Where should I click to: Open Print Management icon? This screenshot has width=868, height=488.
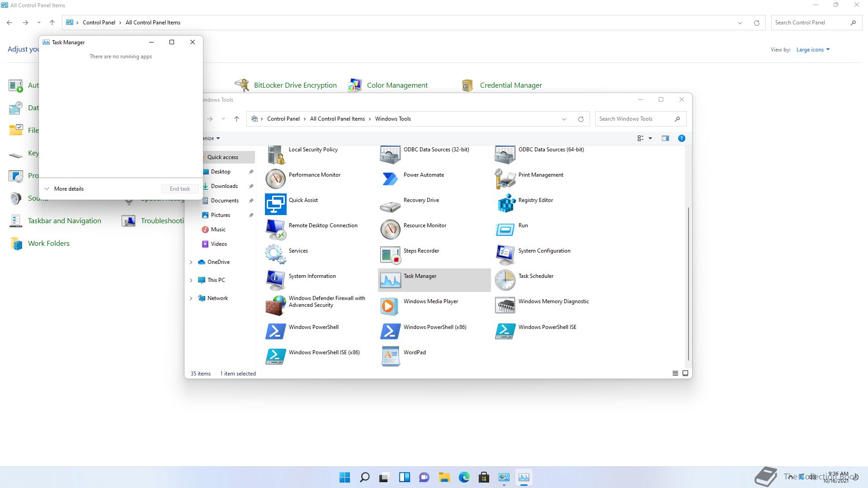[x=505, y=179]
